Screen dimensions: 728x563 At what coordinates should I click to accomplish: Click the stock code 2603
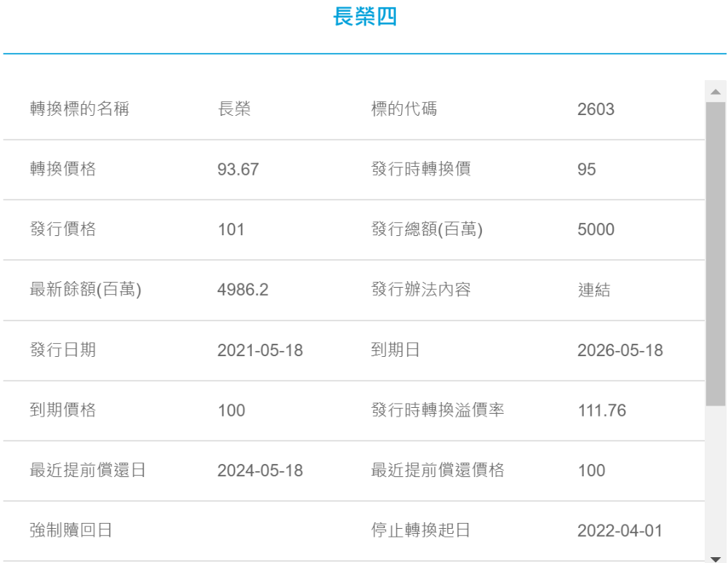(x=596, y=109)
